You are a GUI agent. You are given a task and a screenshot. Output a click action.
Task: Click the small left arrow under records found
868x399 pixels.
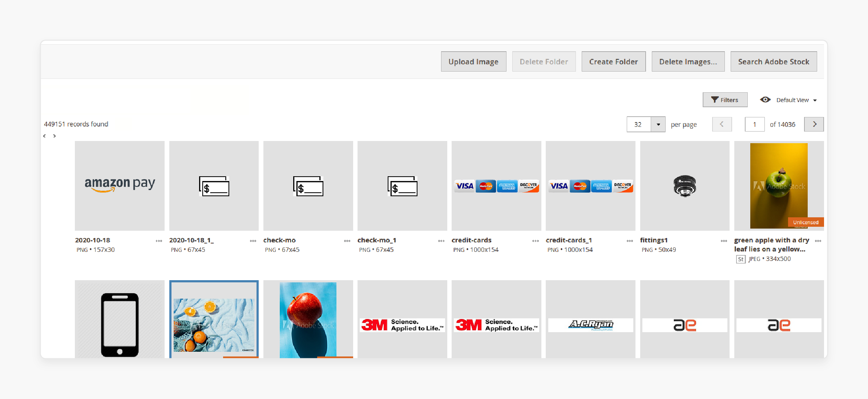point(45,136)
